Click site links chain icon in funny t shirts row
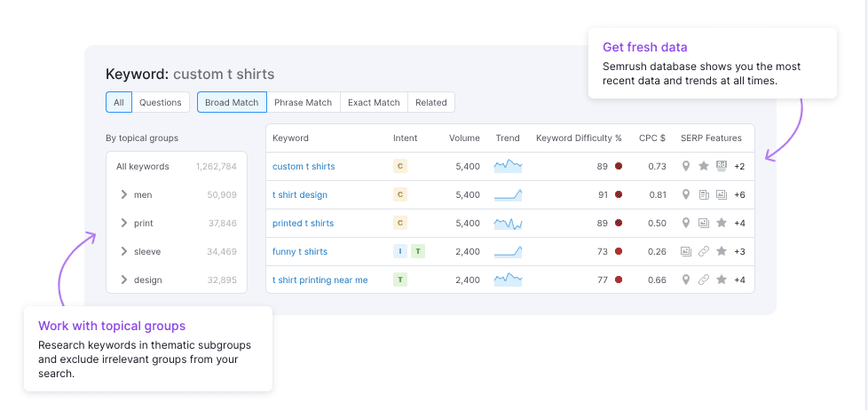This screenshot has width=868, height=410. pyautogui.click(x=704, y=251)
